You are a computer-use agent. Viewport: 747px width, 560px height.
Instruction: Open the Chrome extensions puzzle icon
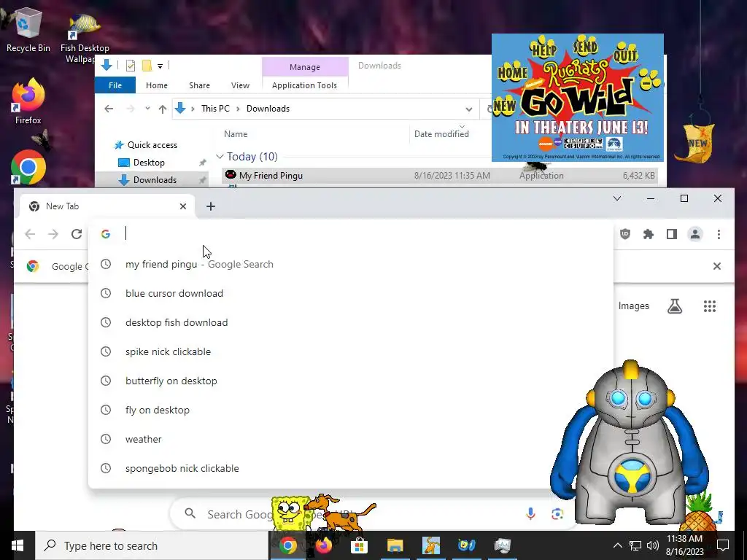[x=649, y=234]
